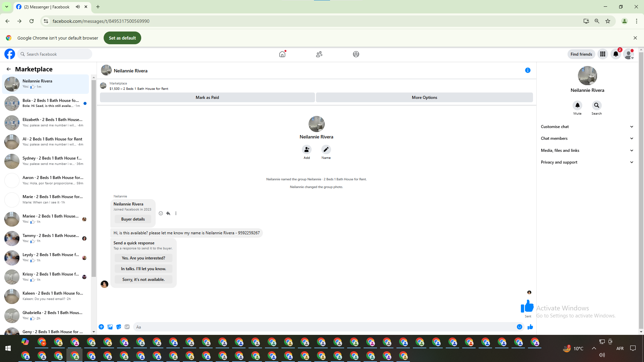This screenshot has width=644, height=362.
Task: Click Mark as Paid button
Action: [207, 98]
